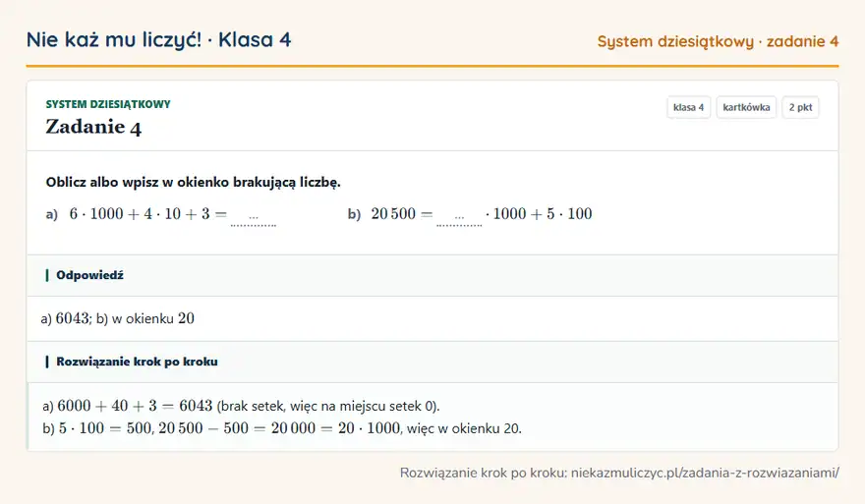Click the green 'SYSTEM DZIESIĄTKOWY' category label

(x=108, y=104)
